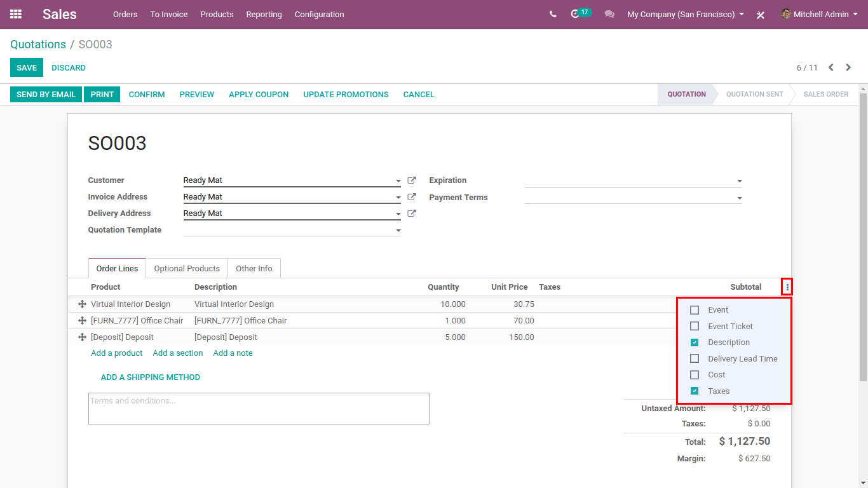Uncheck the Description column checkbox
The width and height of the screenshot is (868, 488).
coord(695,342)
